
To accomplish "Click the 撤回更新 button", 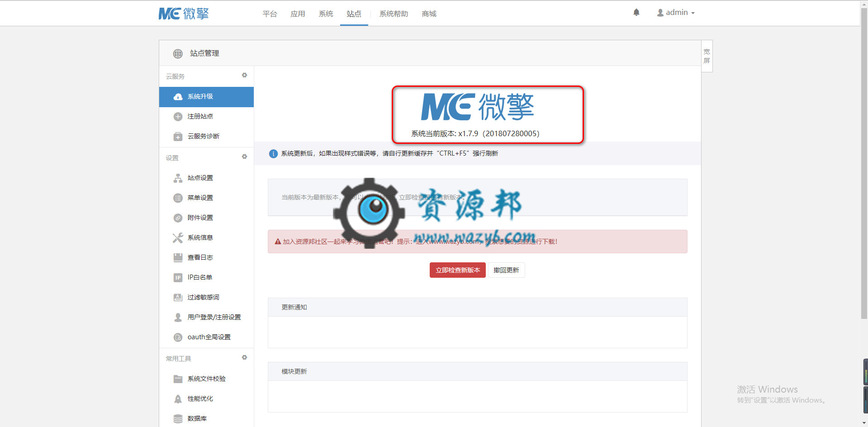I will [x=507, y=270].
